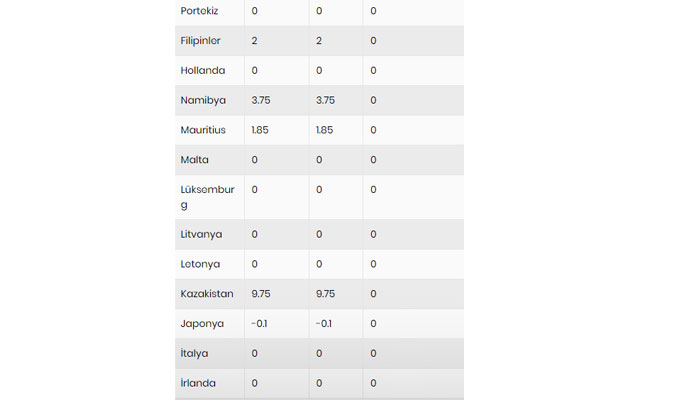This screenshot has height=400, width=680.
Task: Click first value 2 in Filipinler row
Action: click(255, 41)
